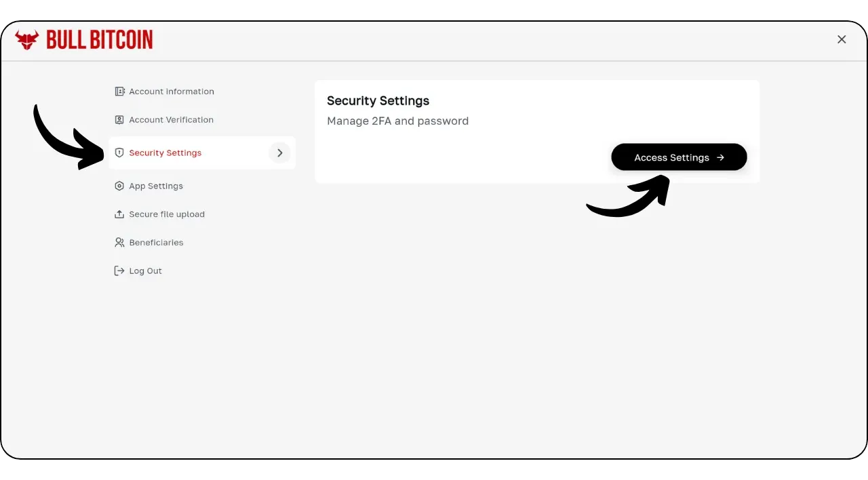Select the Log Out text link
Viewport: 868px width, 480px height.
[146, 271]
